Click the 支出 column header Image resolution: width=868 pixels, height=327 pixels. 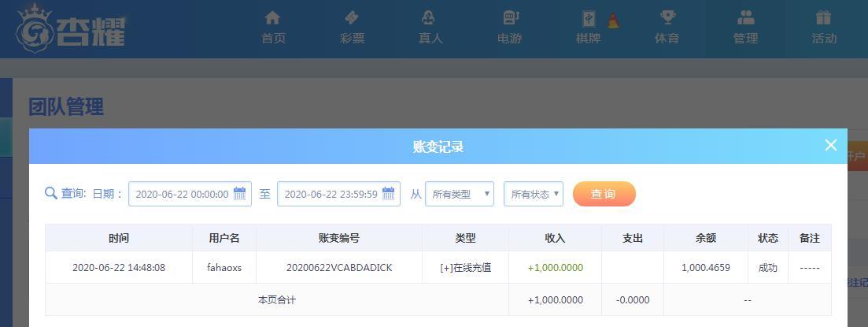coord(633,238)
